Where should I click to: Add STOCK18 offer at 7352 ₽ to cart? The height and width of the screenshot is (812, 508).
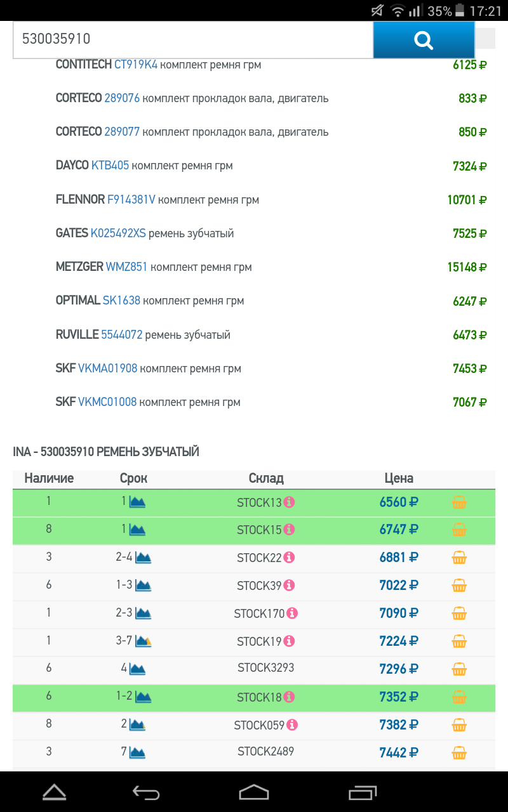click(x=459, y=697)
